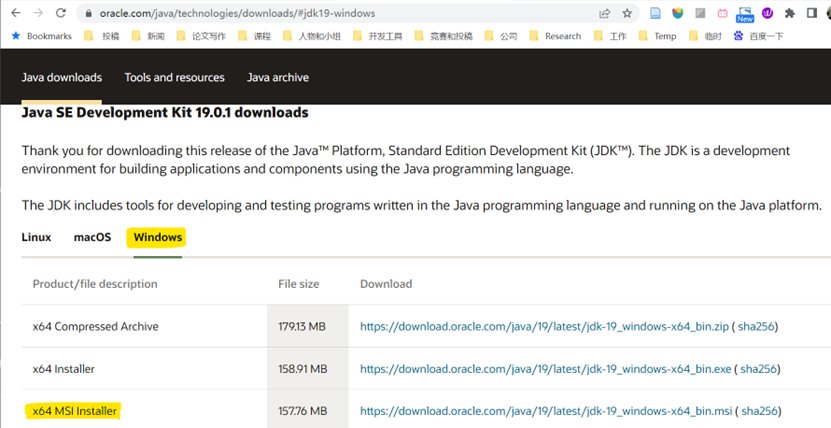The width and height of the screenshot is (831, 428).
Task: Click the x64 Compressed Archive cell
Action: (x=95, y=326)
